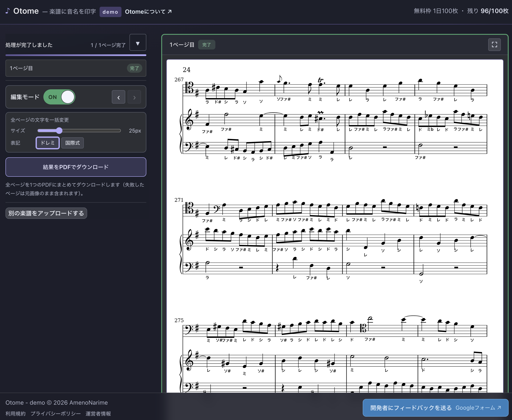
Task: Send feedback via 開発者にフィードバックを送る button
Action: click(x=435, y=408)
